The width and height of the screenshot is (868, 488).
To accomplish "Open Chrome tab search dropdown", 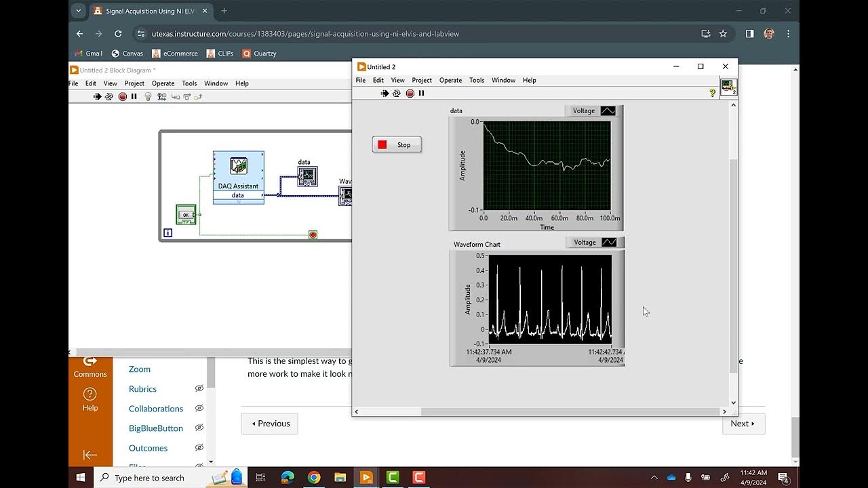I will pyautogui.click(x=79, y=11).
